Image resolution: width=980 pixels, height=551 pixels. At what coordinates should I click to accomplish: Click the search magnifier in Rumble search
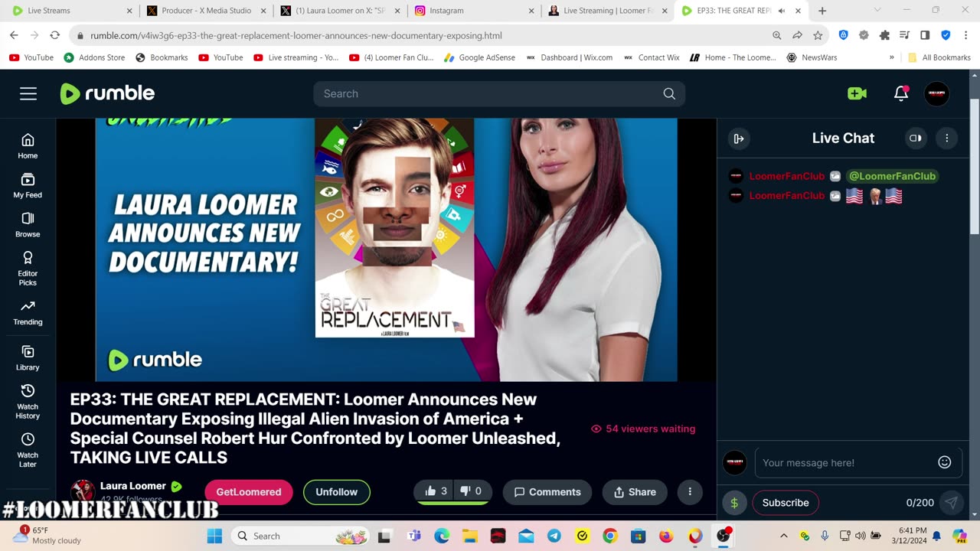point(669,93)
